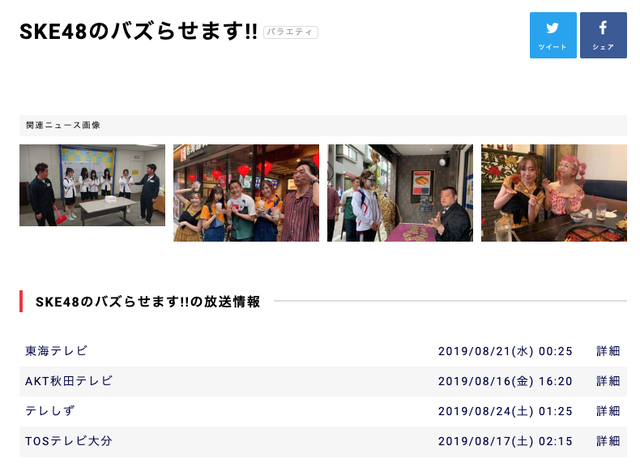Viewport: 640px width, 476px height.
Task: Open the thumbnail of the group holding drinks outside a shop
Action: point(246,193)
